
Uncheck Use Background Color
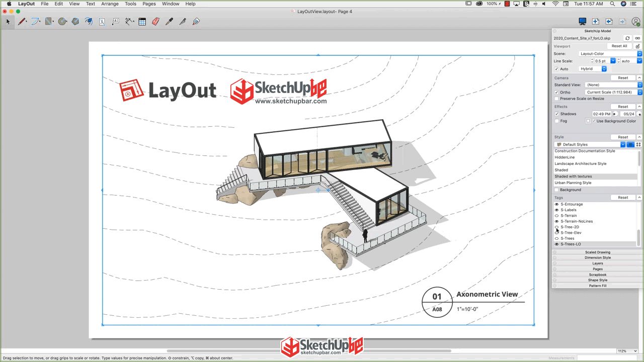[594, 121]
